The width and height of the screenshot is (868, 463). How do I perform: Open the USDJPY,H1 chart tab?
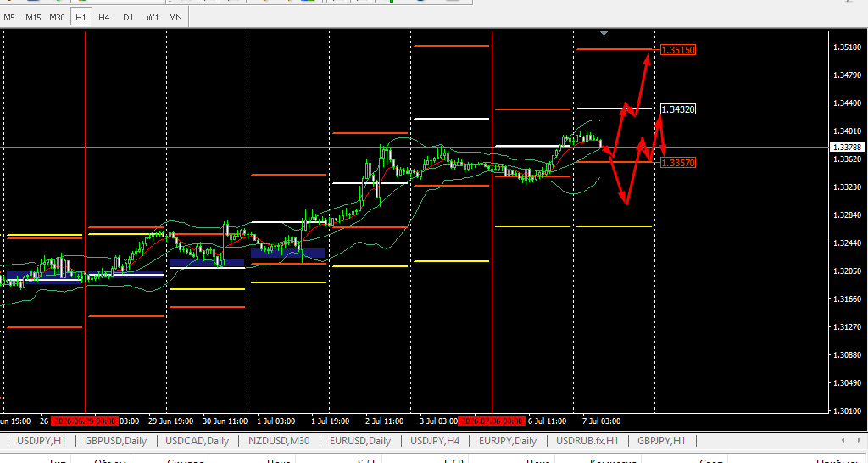coord(41,441)
